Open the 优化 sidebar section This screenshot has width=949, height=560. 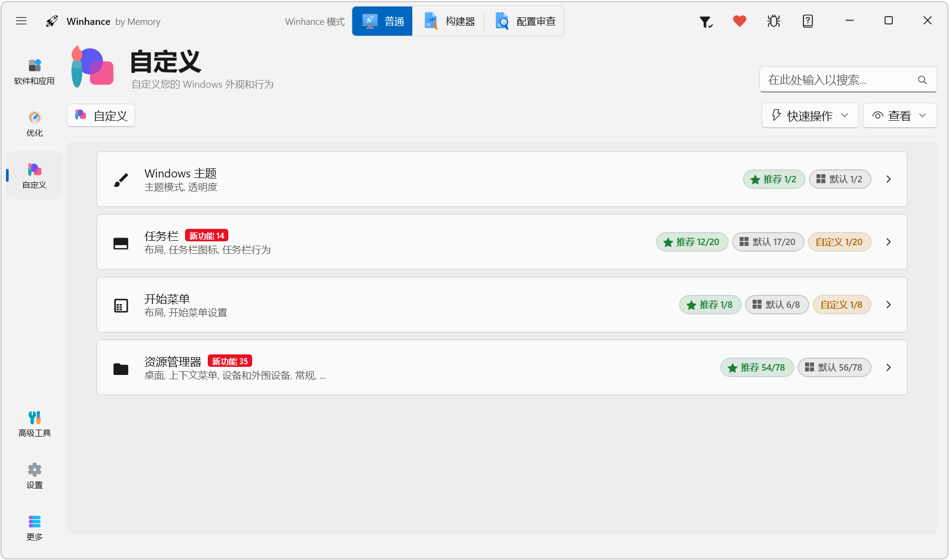tap(35, 124)
